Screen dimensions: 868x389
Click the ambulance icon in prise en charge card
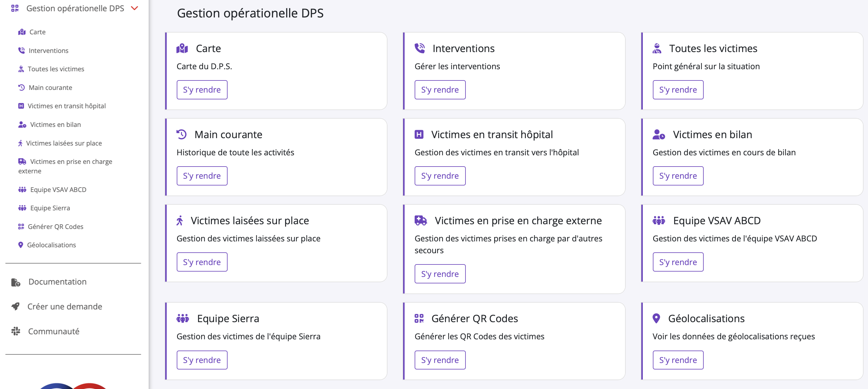coord(421,221)
